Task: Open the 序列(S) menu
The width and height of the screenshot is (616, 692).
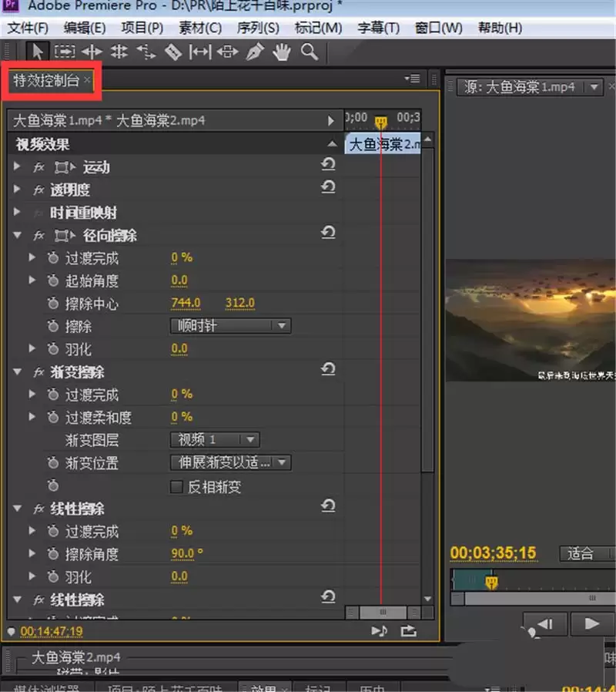Action: [x=258, y=28]
